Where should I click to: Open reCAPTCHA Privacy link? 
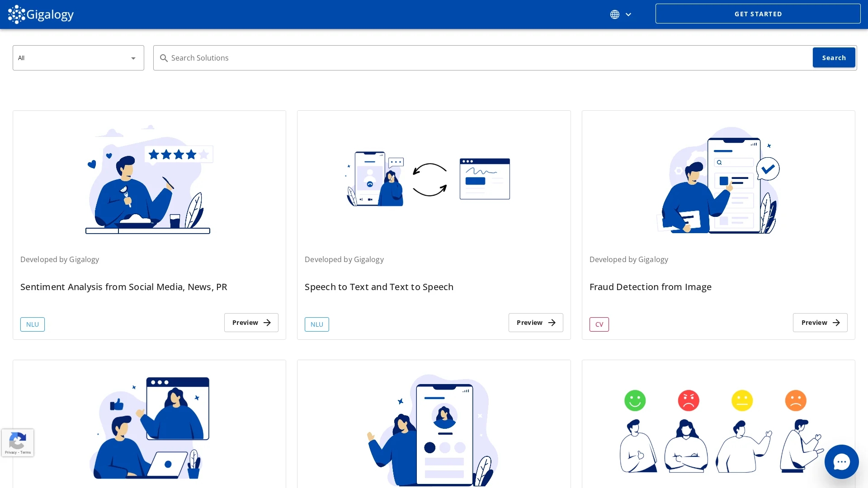[x=10, y=452]
